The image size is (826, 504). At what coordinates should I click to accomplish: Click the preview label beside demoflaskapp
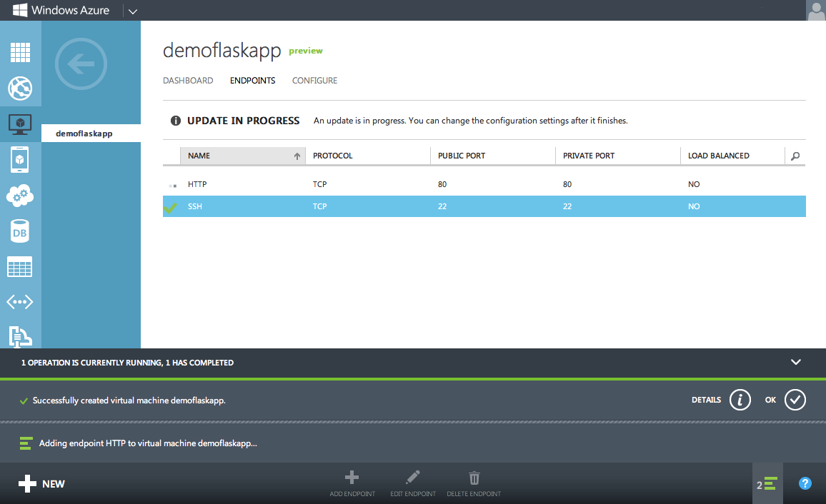306,51
